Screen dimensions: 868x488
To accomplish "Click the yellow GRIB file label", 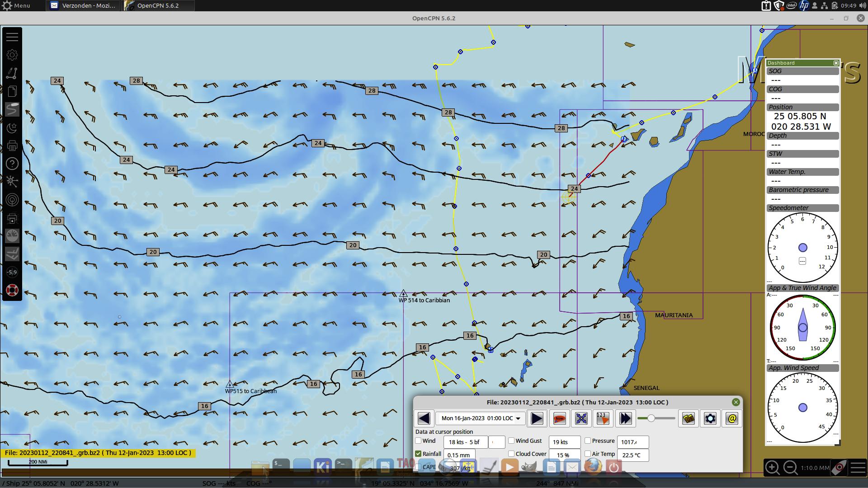I will click(x=98, y=453).
